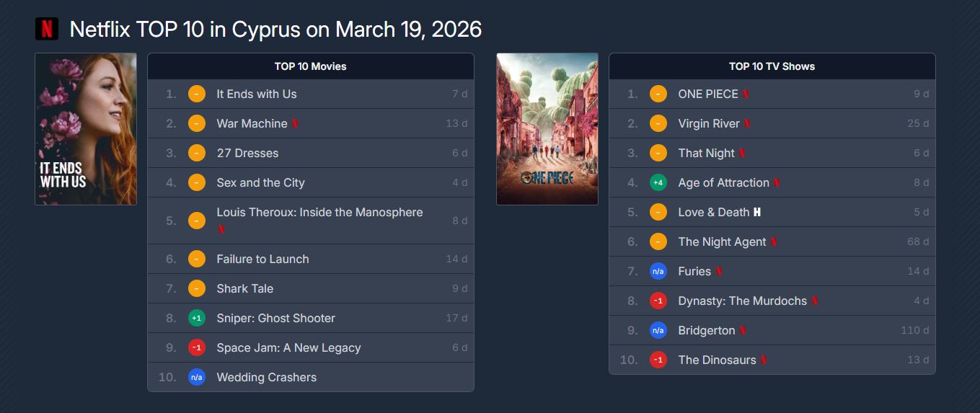Open Louis Theroux: Inside the Manosphere

tap(319, 213)
